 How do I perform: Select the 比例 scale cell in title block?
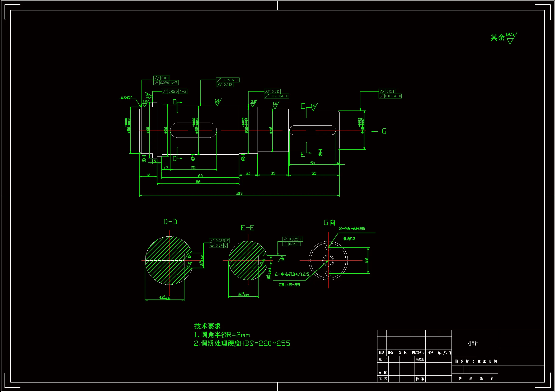coord(492,361)
